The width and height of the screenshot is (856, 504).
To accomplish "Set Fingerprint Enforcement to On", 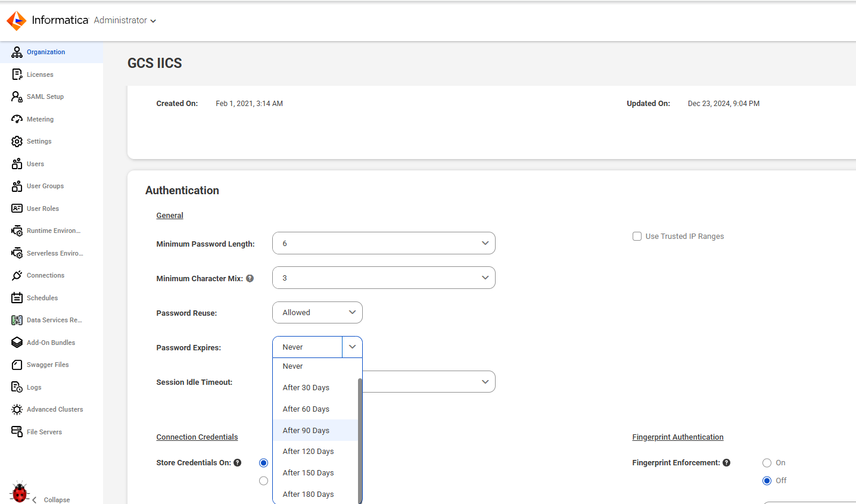I will pos(767,463).
